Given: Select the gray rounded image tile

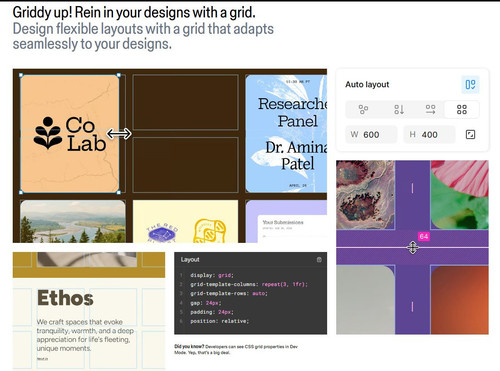Looking at the screenshot, I should tap(365, 300).
